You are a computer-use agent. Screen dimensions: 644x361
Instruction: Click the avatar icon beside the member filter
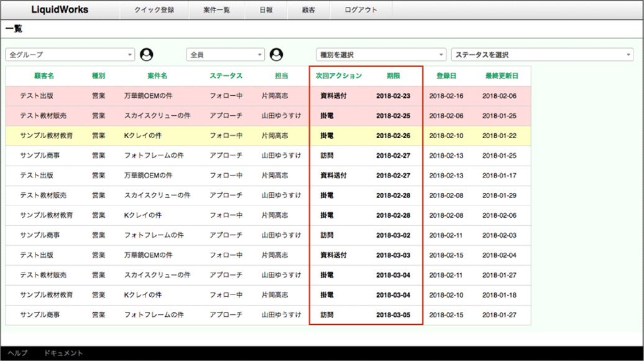click(x=275, y=54)
